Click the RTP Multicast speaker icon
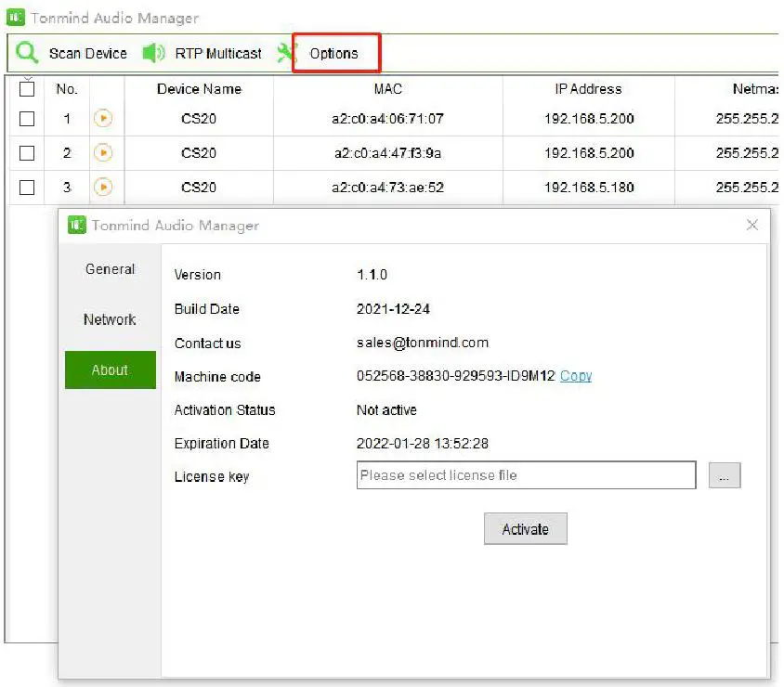 [x=153, y=53]
